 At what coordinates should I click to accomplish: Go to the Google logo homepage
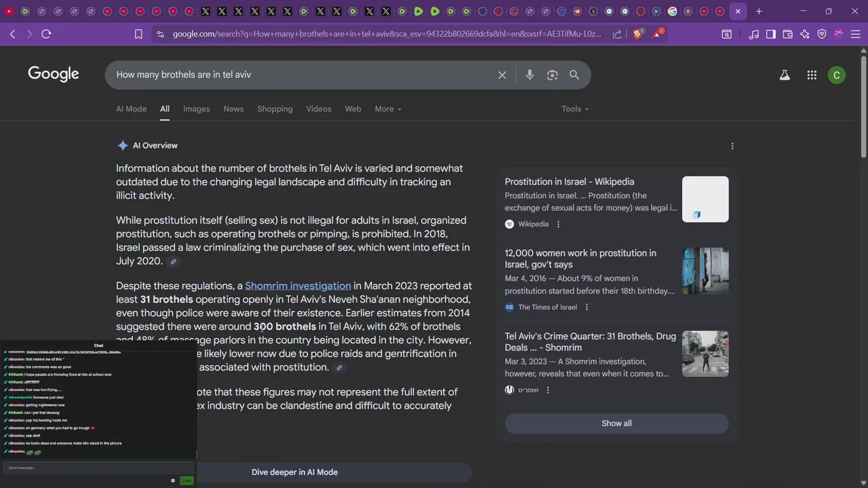point(54,74)
